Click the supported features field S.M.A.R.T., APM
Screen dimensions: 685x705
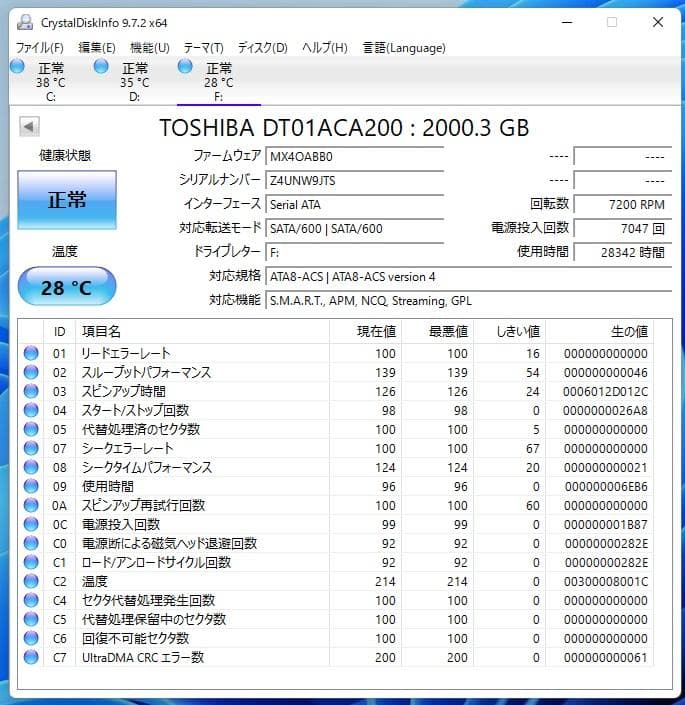pos(469,300)
